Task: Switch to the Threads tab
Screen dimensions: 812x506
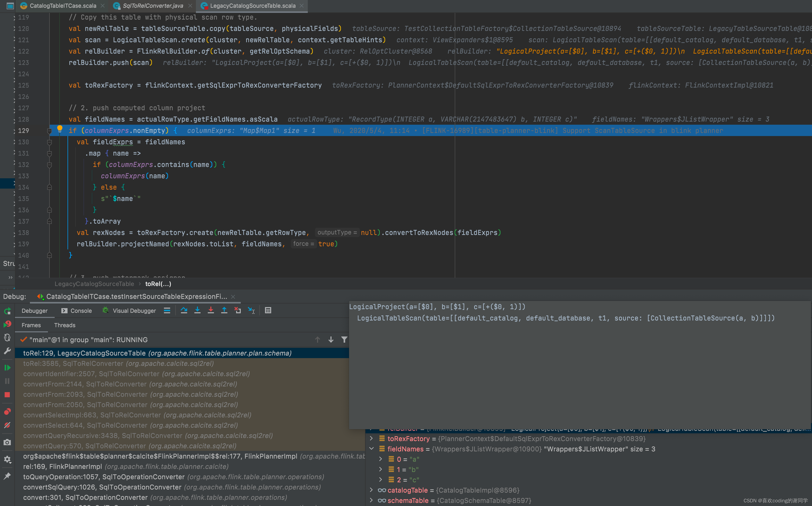Action: [x=65, y=325]
